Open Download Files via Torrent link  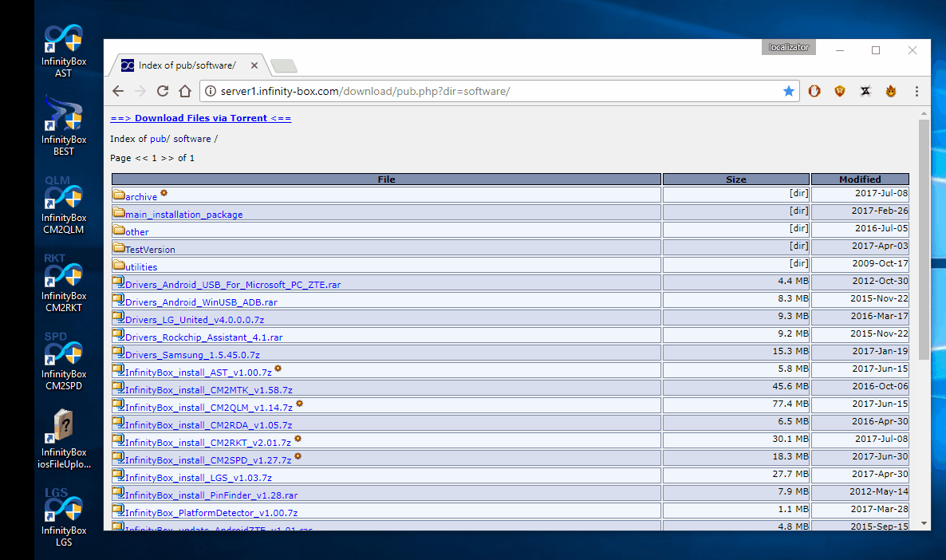click(201, 118)
